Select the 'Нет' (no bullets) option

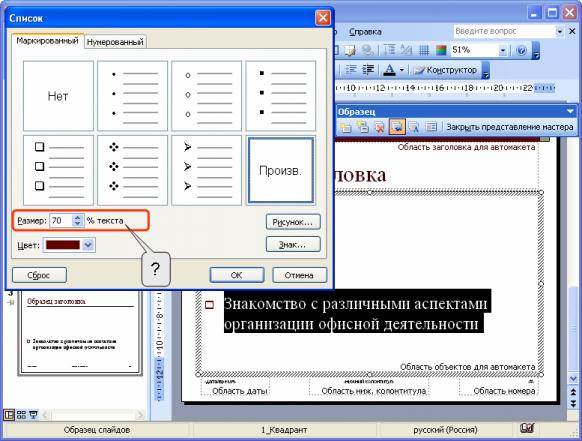(x=58, y=96)
